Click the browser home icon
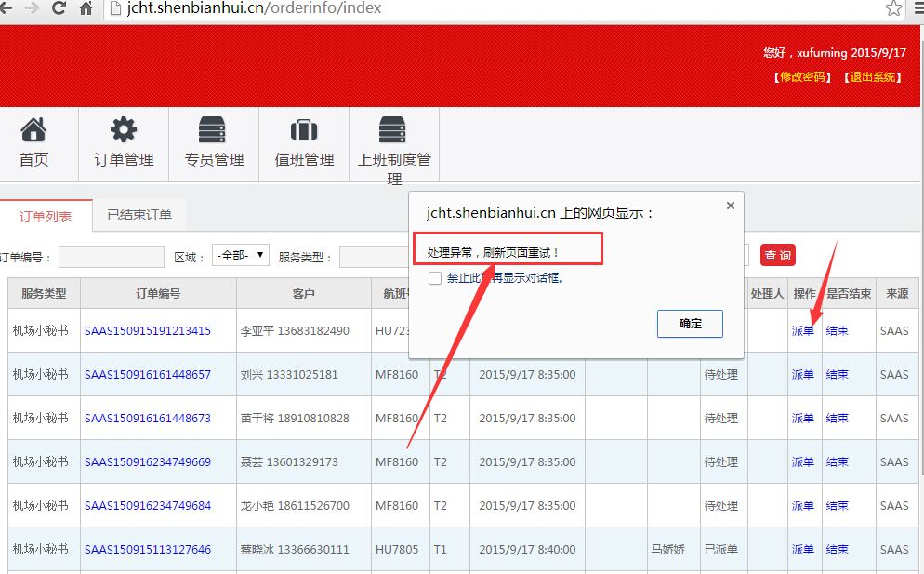The width and height of the screenshot is (924, 574). 86,8
